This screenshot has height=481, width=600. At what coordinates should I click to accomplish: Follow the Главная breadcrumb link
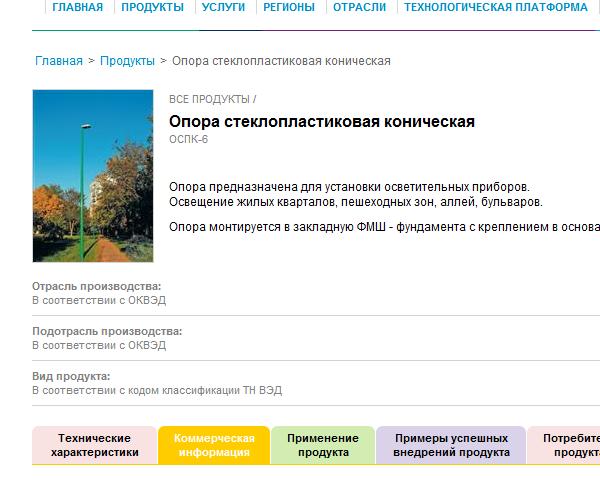pyautogui.click(x=59, y=61)
